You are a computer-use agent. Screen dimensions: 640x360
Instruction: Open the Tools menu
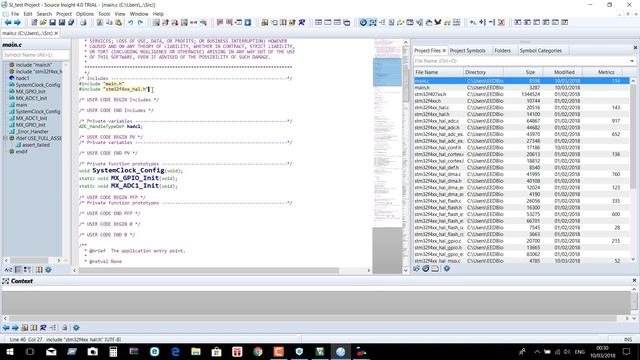pyautogui.click(x=104, y=14)
